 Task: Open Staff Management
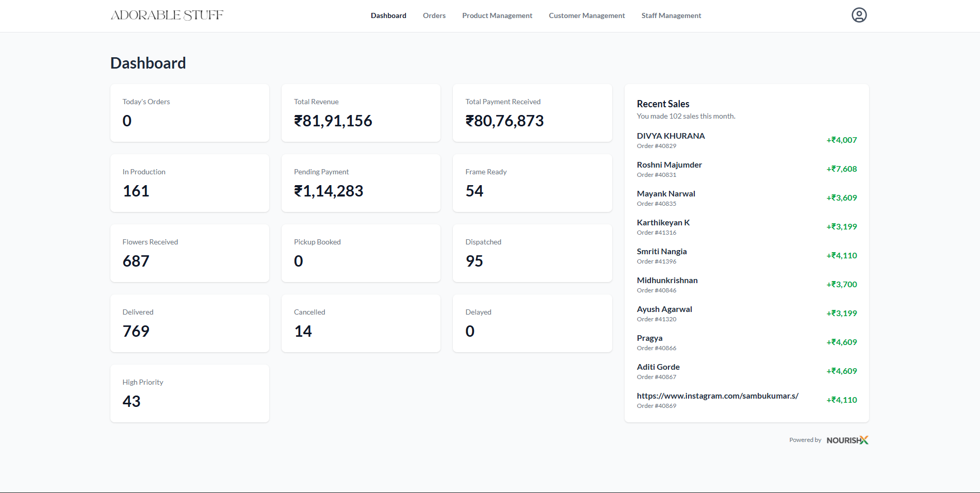coord(671,15)
